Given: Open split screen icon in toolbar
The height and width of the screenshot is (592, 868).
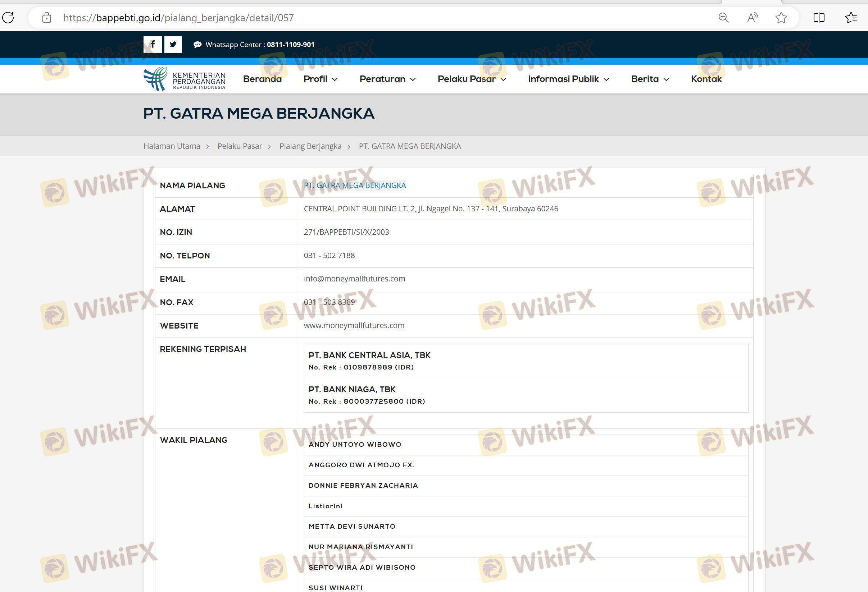Looking at the screenshot, I should click(x=819, y=18).
